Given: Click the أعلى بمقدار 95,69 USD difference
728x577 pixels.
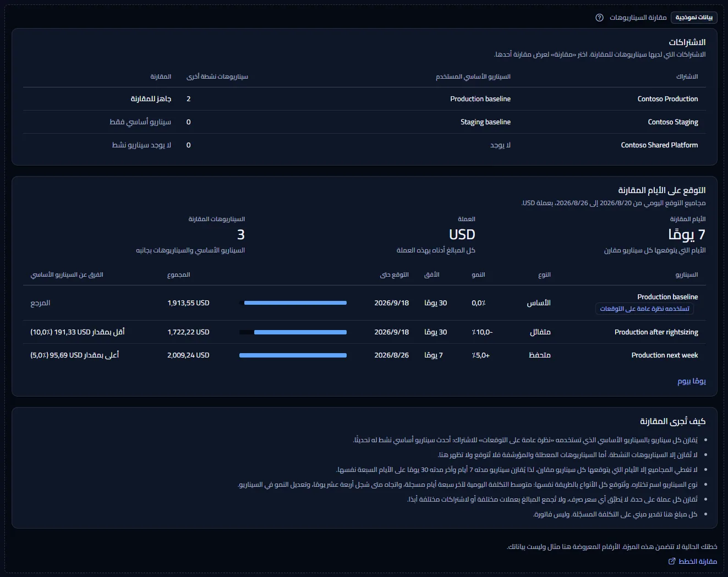Looking at the screenshot, I should tap(75, 355).
